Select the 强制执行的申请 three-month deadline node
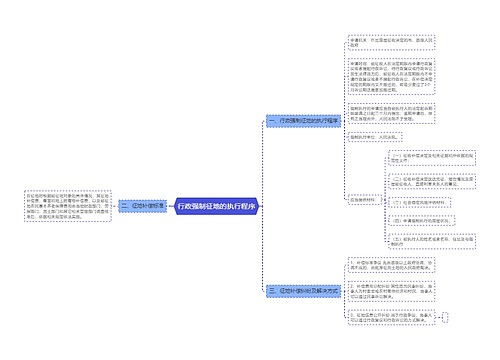Image resolution: width=500 pixels, height=360 pixels. 391,113
